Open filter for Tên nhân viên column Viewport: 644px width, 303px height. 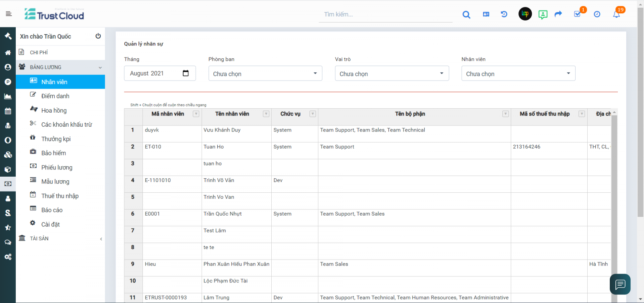[266, 114]
